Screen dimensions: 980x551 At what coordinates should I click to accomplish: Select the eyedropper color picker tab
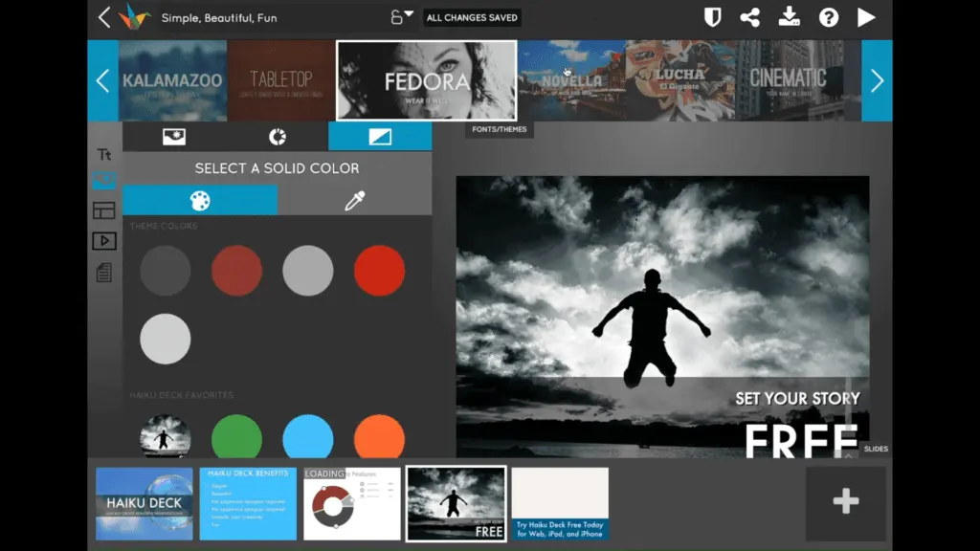pos(354,201)
